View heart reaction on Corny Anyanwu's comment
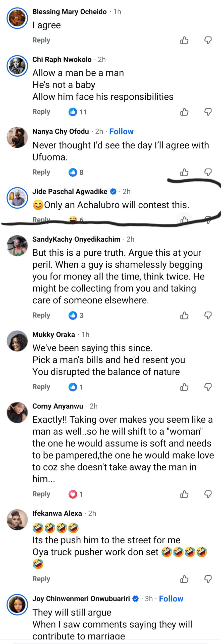This screenshot has width=221, height=644. coord(76,494)
